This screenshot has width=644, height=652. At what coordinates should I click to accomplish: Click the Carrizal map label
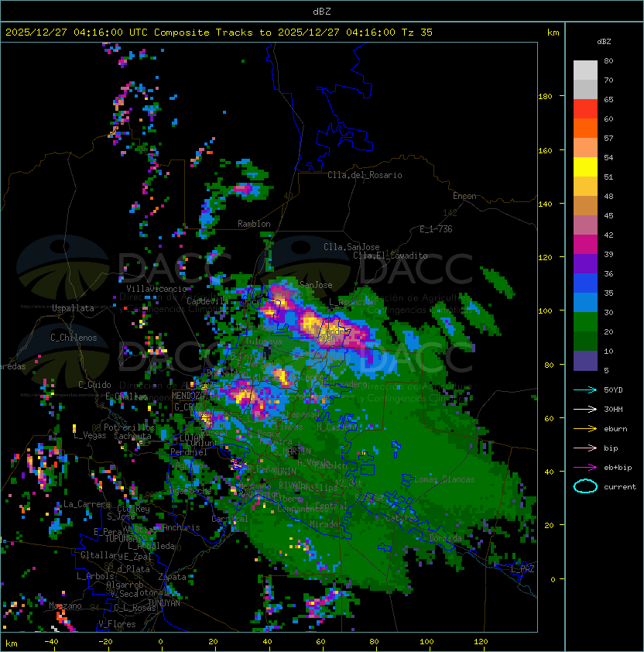click(x=230, y=519)
